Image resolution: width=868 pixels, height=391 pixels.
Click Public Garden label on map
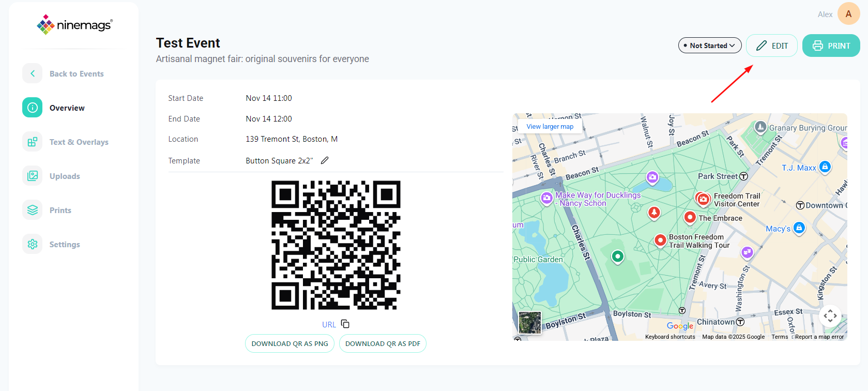[538, 260]
